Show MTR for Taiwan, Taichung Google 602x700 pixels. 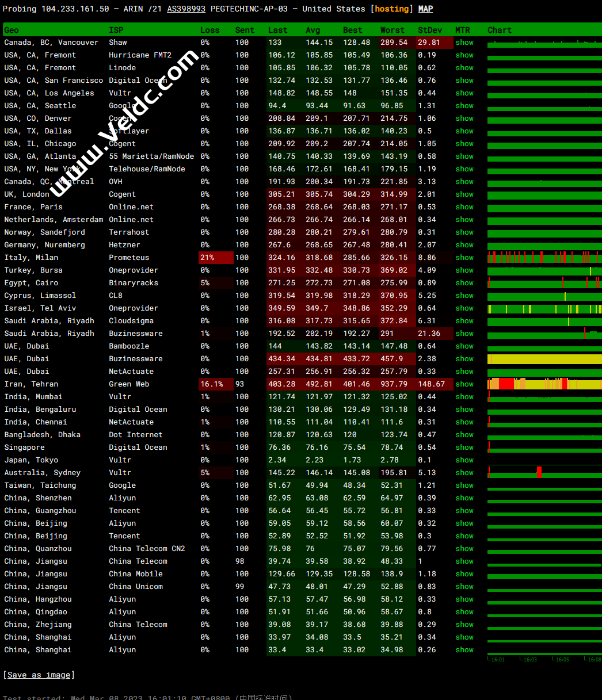(464, 485)
